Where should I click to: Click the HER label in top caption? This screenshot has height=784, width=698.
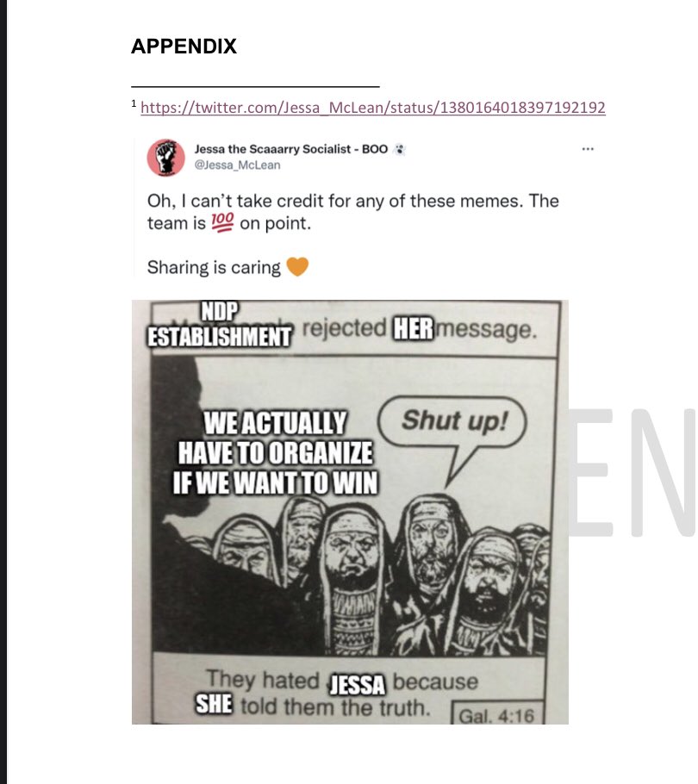pyautogui.click(x=413, y=328)
